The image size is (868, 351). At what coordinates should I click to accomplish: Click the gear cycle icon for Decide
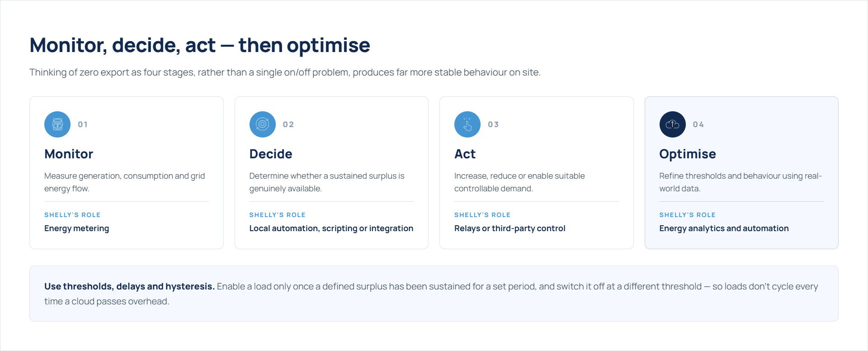tap(263, 124)
